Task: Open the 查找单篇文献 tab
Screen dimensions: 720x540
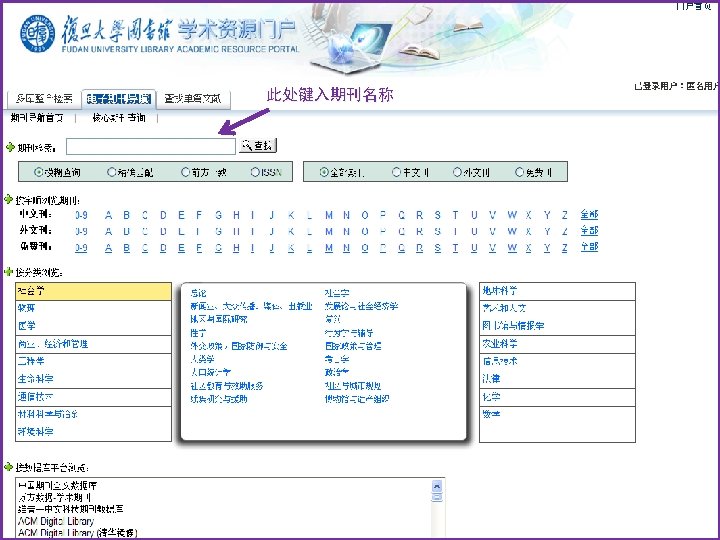Action: (x=193, y=99)
